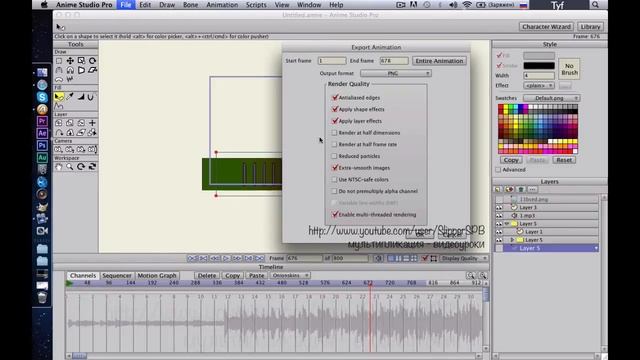
Task: Click the New Layer icon in Layers panel
Action: [498, 189]
